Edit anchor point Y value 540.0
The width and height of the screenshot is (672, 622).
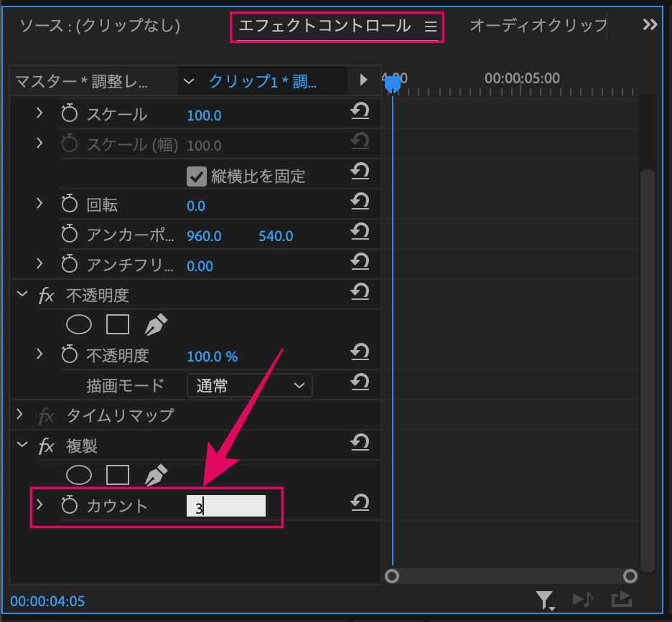(x=276, y=236)
